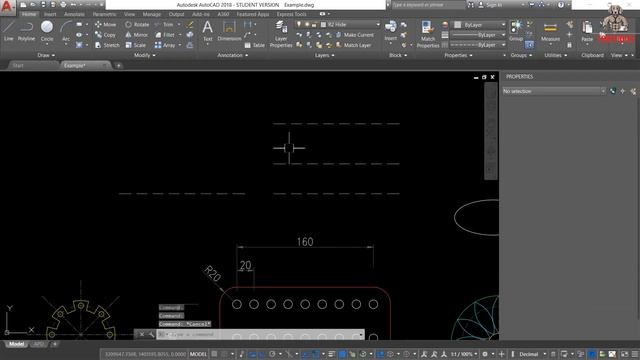Click MODEL button in status bar
The width and height of the screenshot is (640, 360).
198,354
